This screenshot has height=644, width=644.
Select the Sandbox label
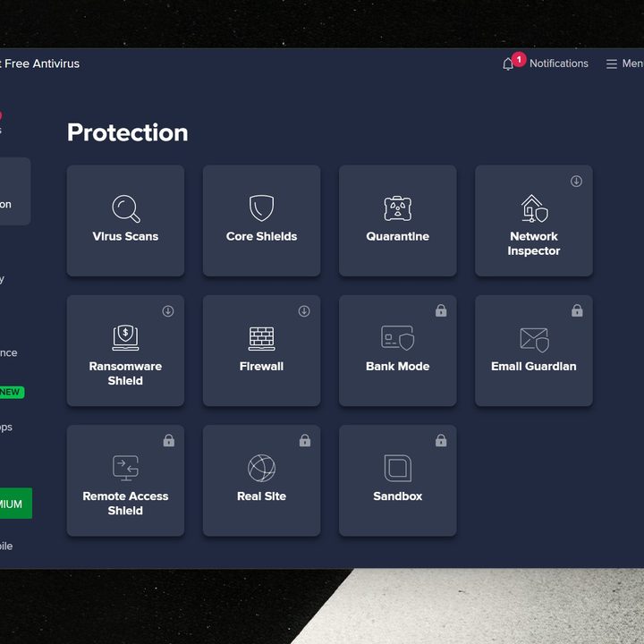[397, 496]
